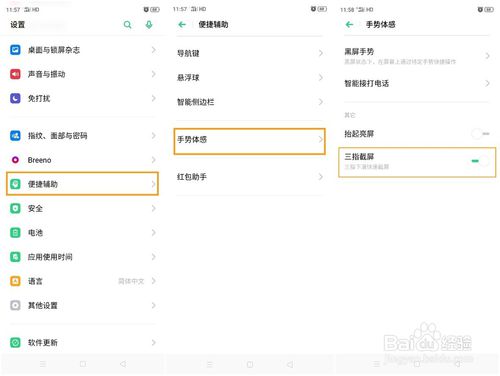The width and height of the screenshot is (500, 376).
Task: Open the 电池 settings entry
Action: pos(82,233)
